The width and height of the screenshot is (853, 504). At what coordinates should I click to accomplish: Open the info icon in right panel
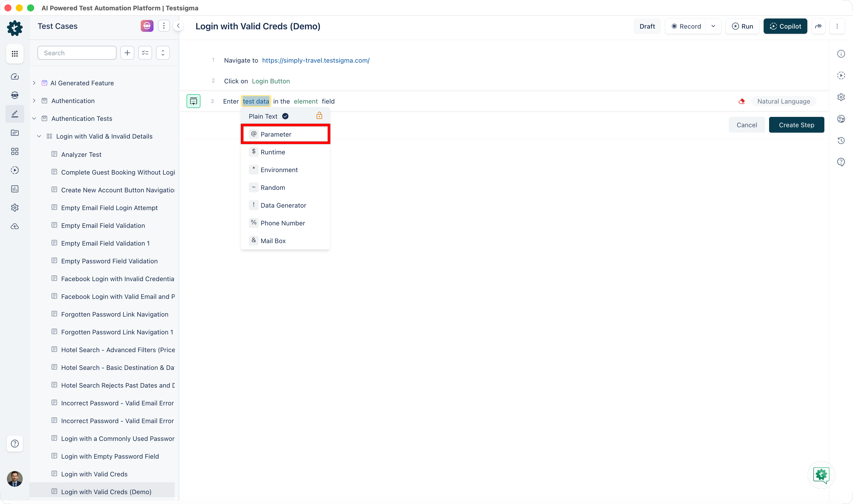(x=841, y=54)
